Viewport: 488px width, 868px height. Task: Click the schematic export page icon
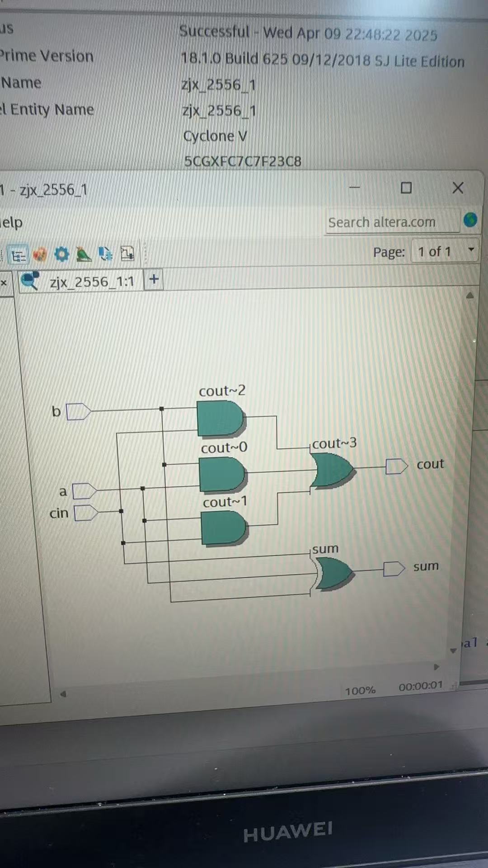(127, 253)
